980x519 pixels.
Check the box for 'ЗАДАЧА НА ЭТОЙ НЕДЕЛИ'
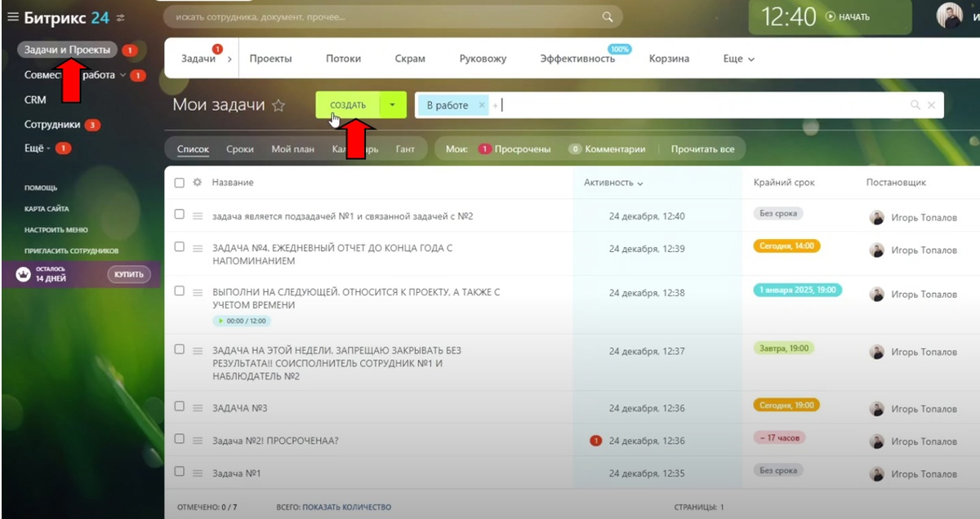180,349
